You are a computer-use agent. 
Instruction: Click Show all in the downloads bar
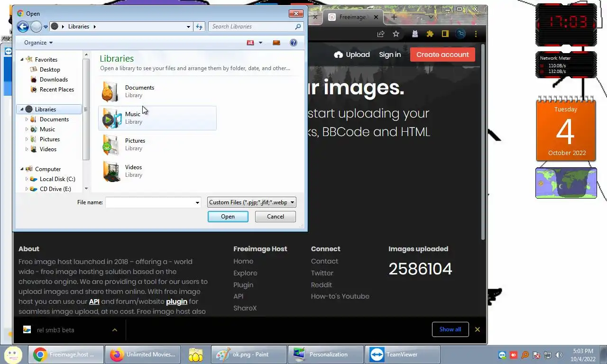pos(451,329)
